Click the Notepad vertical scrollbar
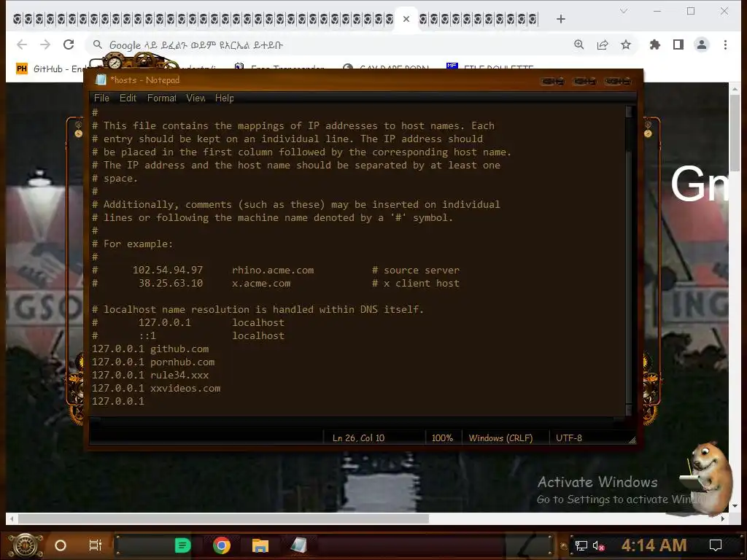 pos(629,260)
